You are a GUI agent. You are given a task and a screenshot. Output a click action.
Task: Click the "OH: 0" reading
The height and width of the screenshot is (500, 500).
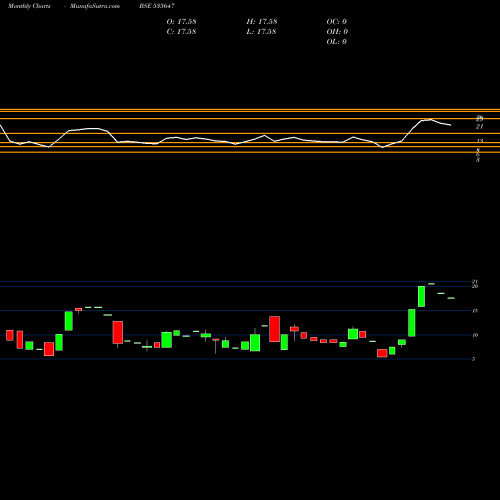[337, 32]
